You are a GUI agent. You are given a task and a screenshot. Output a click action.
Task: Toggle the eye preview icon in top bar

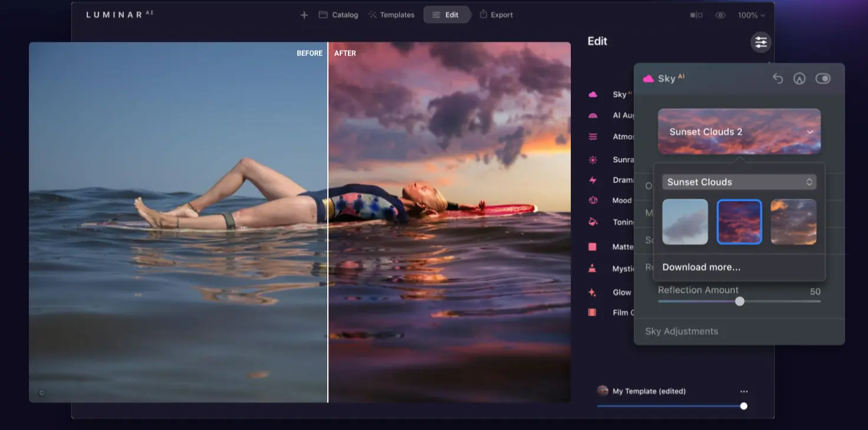(721, 15)
